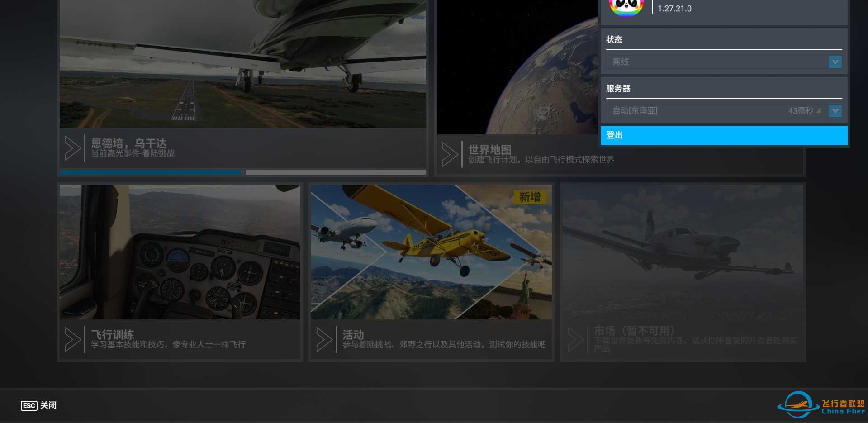868x423 pixels.
Task: Click the arrow icon beside 恩德培，乌干达
Action: (x=73, y=148)
